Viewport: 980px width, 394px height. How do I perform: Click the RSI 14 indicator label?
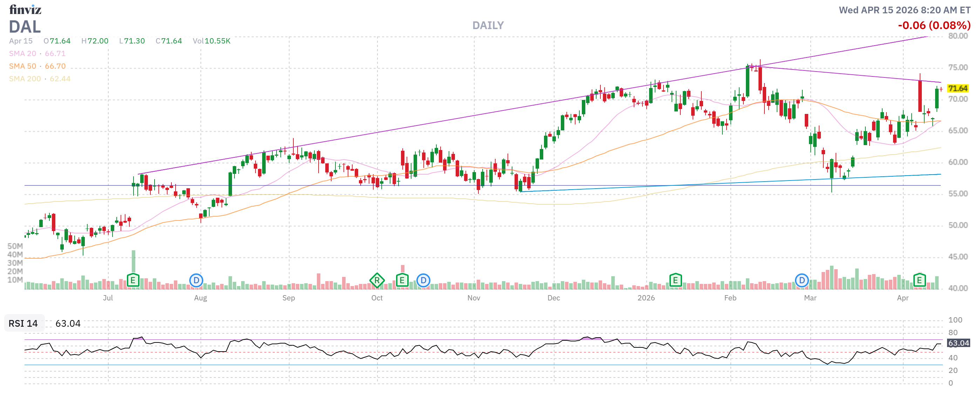click(x=23, y=323)
